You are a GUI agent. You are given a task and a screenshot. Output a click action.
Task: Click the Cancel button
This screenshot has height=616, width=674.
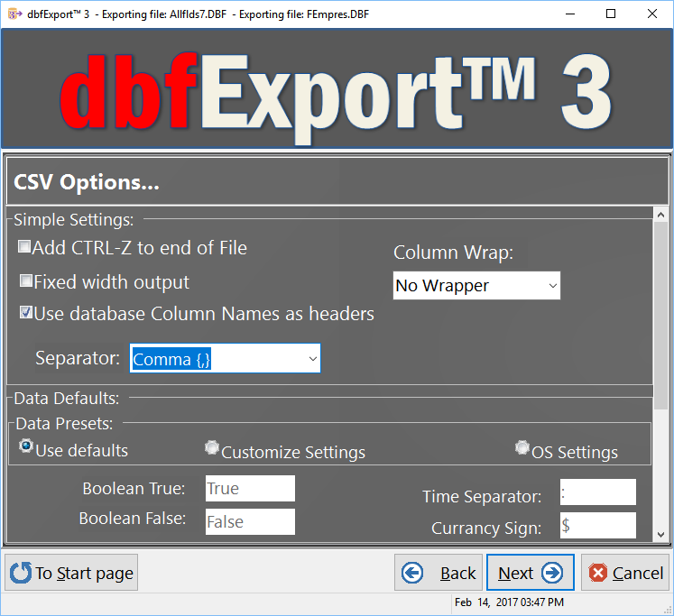coord(625,573)
